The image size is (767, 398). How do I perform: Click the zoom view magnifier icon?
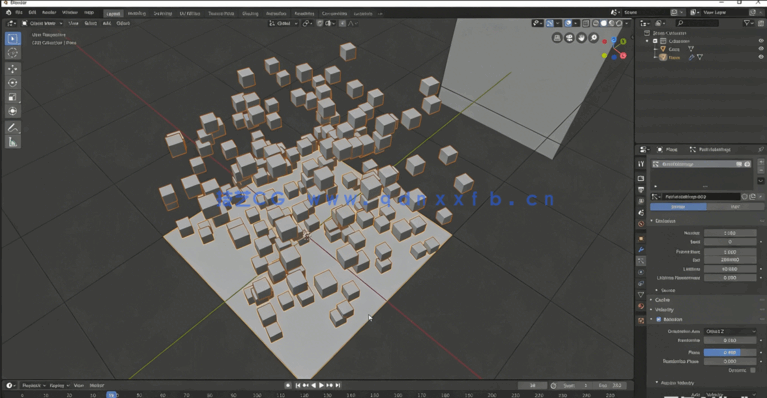point(593,38)
